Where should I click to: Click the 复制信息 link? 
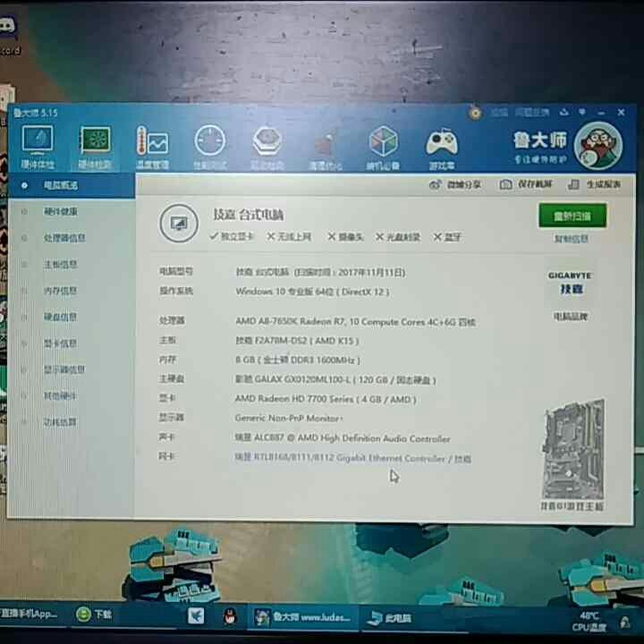572,239
